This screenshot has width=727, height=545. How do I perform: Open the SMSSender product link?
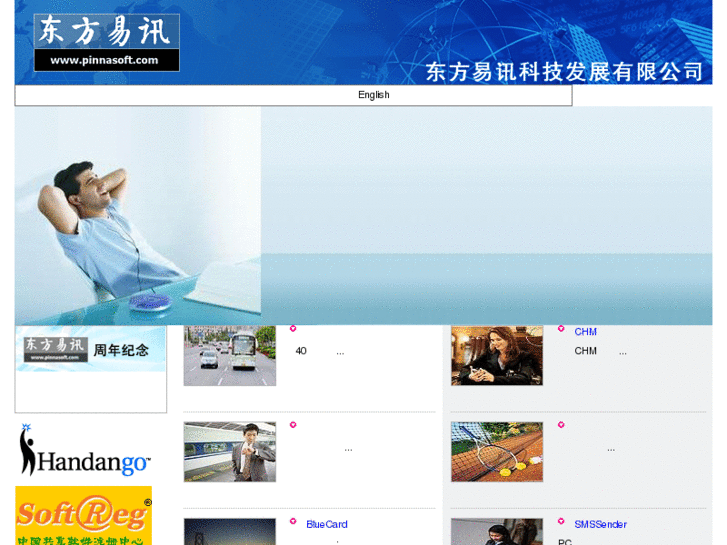[600, 524]
